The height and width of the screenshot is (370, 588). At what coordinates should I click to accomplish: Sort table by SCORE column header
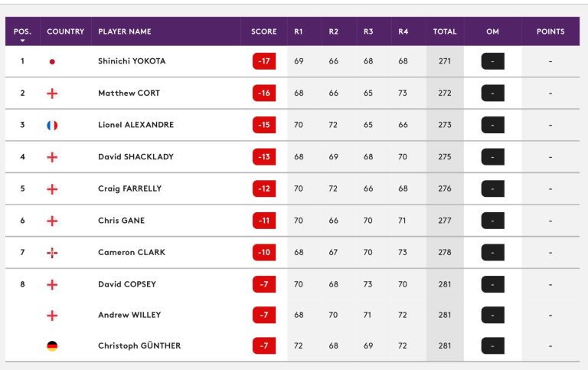click(264, 31)
